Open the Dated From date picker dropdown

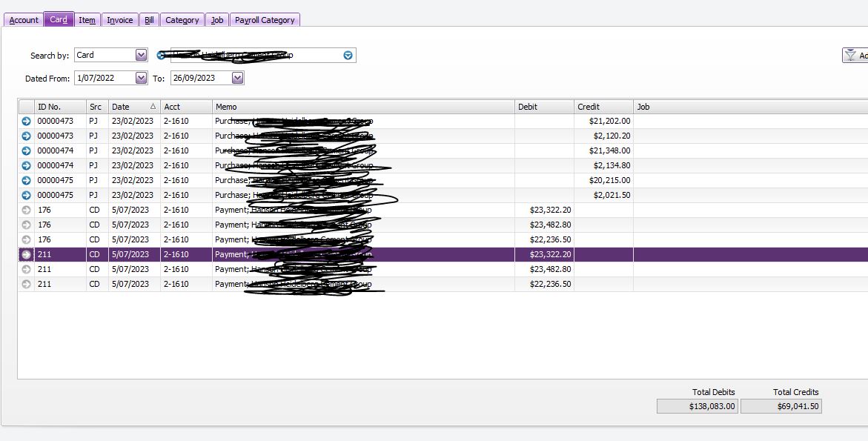141,78
